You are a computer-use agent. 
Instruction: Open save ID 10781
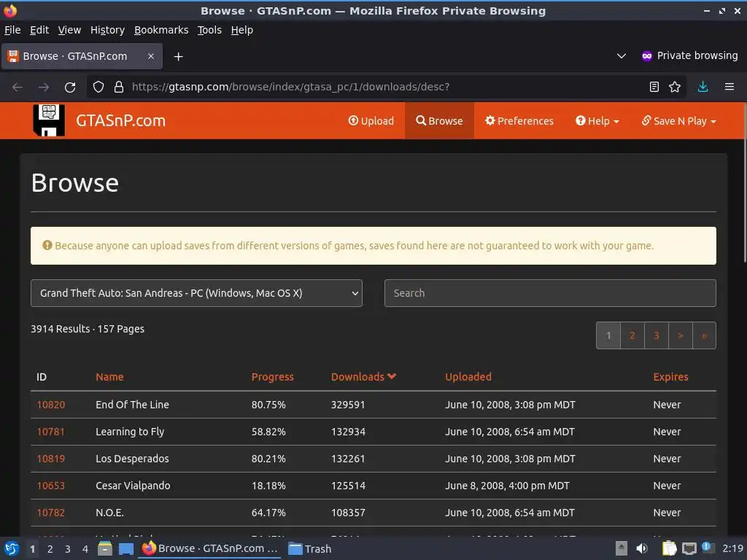tap(50, 432)
